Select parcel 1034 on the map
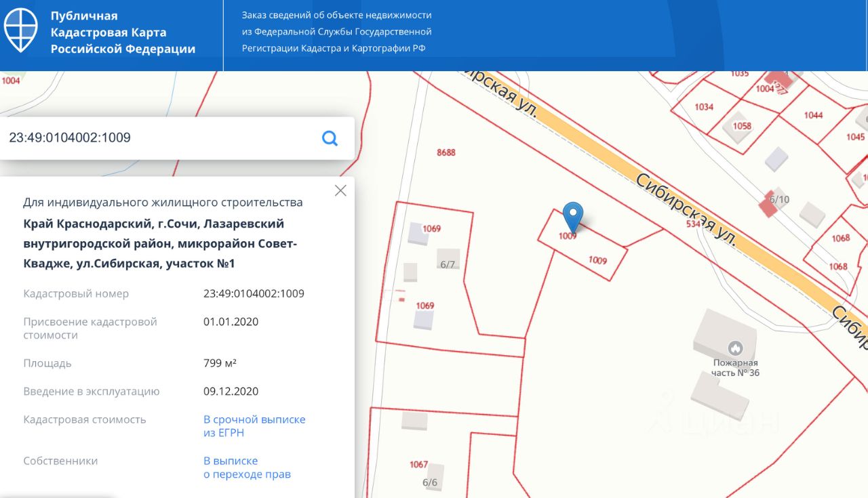The image size is (868, 498). [704, 107]
